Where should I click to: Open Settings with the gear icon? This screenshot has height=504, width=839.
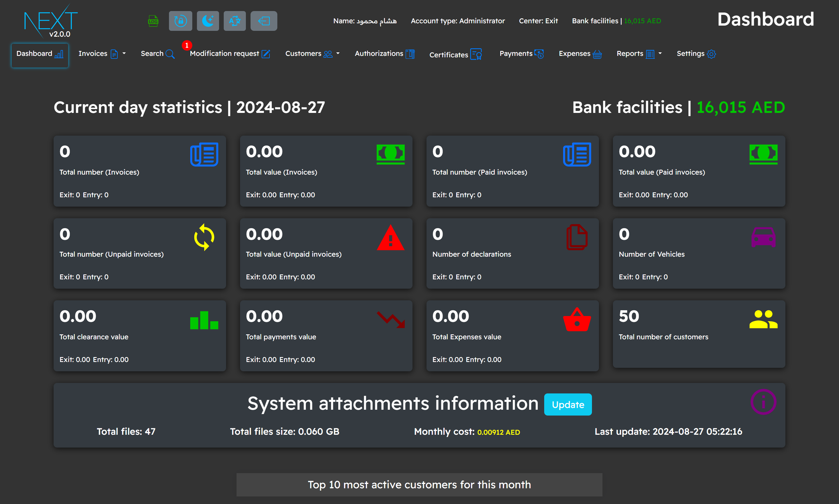tap(696, 54)
